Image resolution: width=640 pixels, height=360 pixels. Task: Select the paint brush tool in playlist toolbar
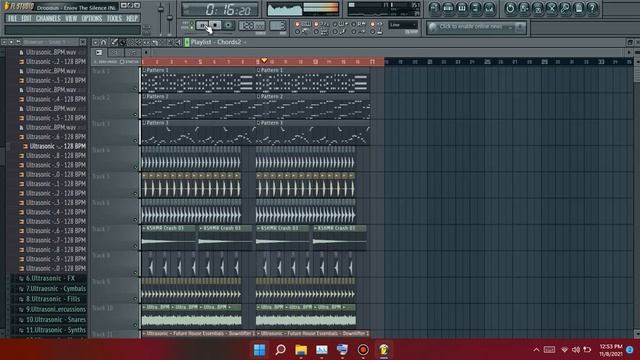[x=122, y=42]
